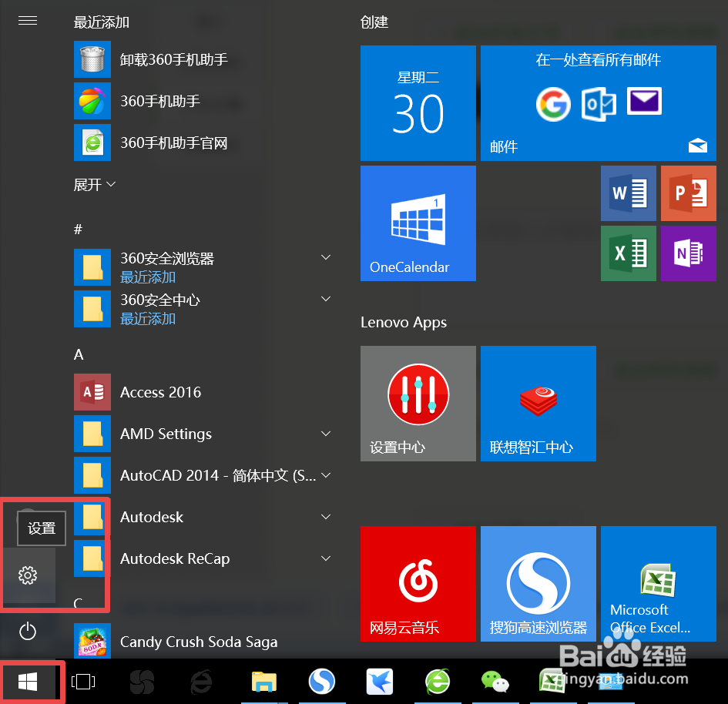Jump via the A letter header
The width and height of the screenshot is (728, 704).
[x=79, y=354]
